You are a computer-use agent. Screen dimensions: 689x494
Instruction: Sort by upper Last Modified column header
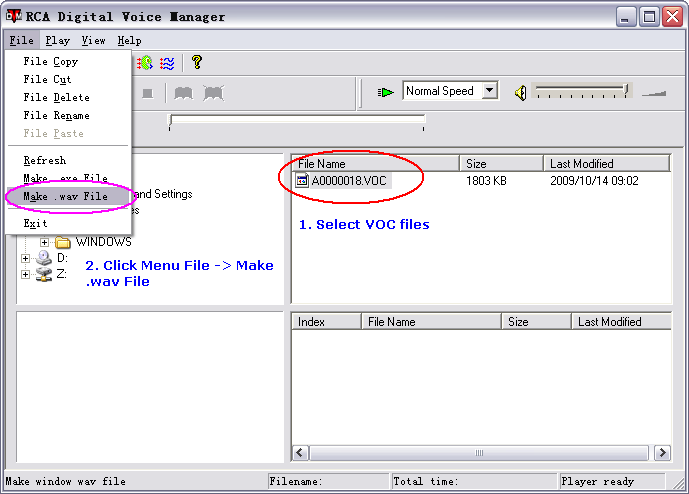607,163
